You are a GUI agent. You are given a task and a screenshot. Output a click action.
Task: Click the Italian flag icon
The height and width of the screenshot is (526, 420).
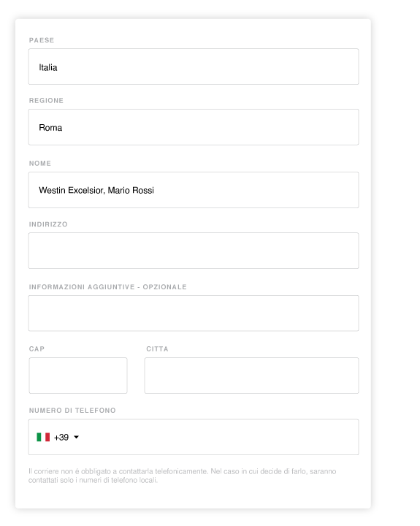[x=43, y=437]
